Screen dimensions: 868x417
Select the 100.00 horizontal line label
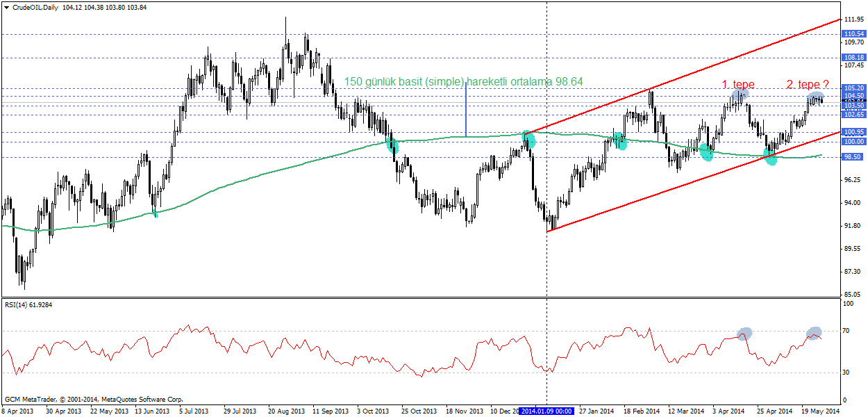(853, 142)
